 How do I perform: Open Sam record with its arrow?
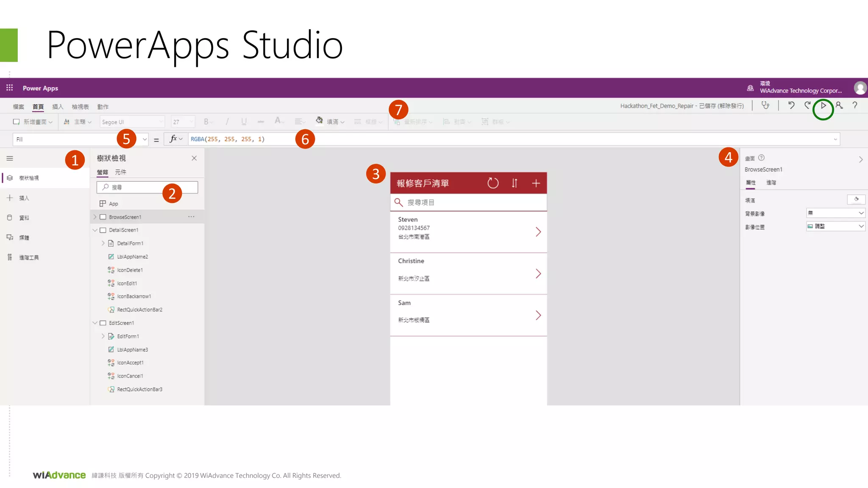pos(538,315)
